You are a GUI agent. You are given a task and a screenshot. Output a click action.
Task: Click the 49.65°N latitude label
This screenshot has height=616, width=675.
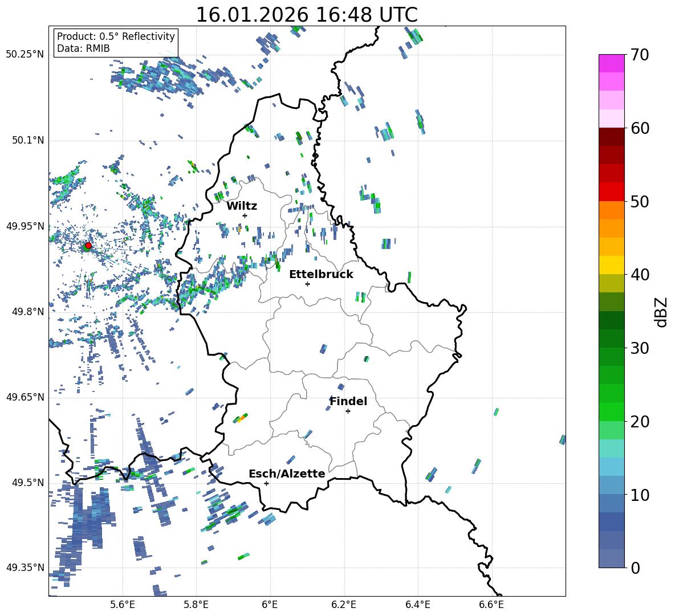point(25,397)
